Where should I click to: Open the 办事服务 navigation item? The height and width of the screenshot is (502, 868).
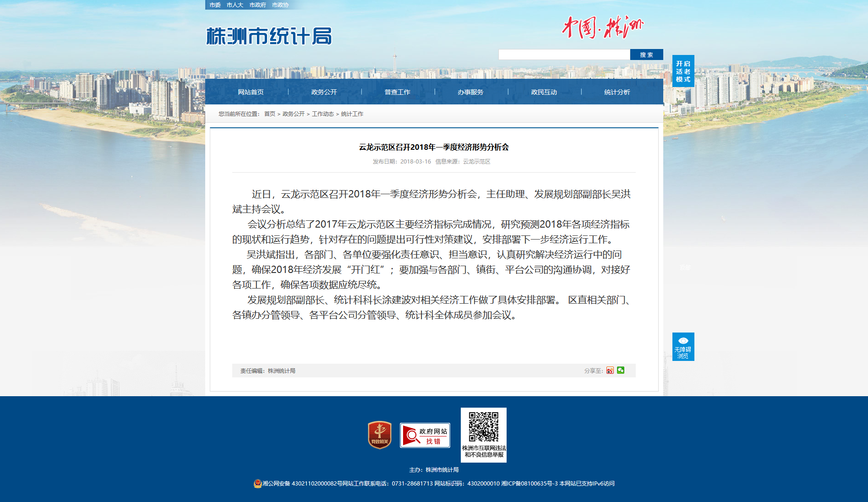[470, 92]
